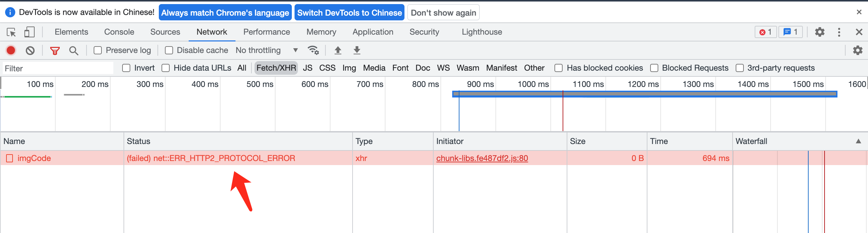The image size is (868, 233).
Task: Toggle the device toolbar icon
Action: click(29, 32)
